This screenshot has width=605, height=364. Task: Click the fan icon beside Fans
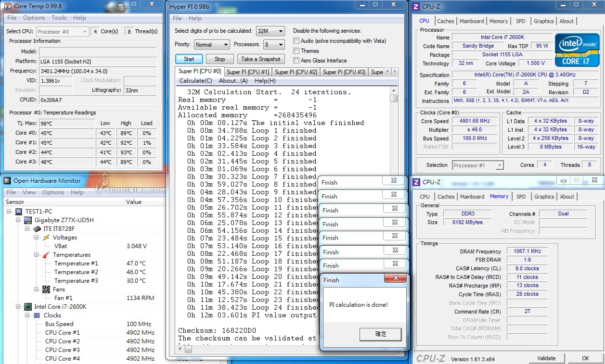click(x=46, y=289)
